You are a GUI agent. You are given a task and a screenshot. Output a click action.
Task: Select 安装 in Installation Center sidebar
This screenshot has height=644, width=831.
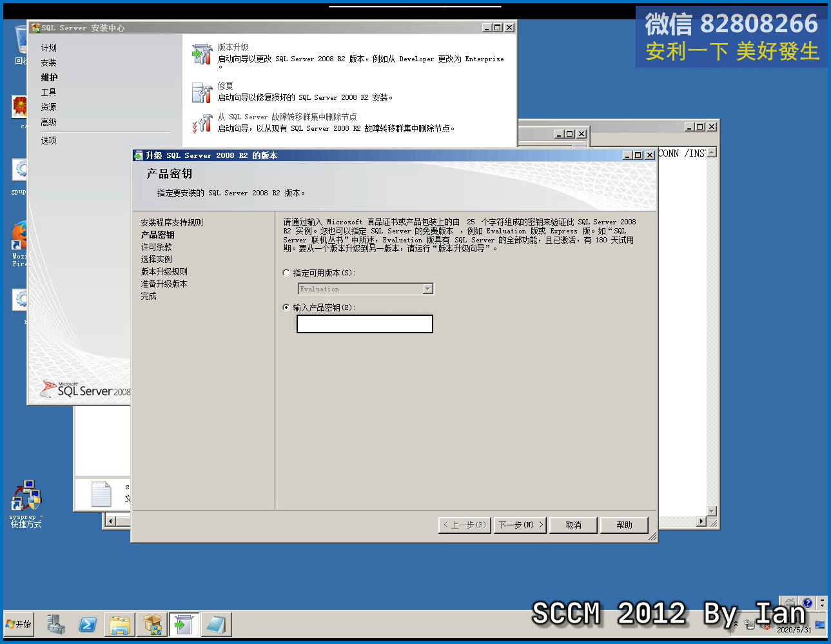(49, 63)
